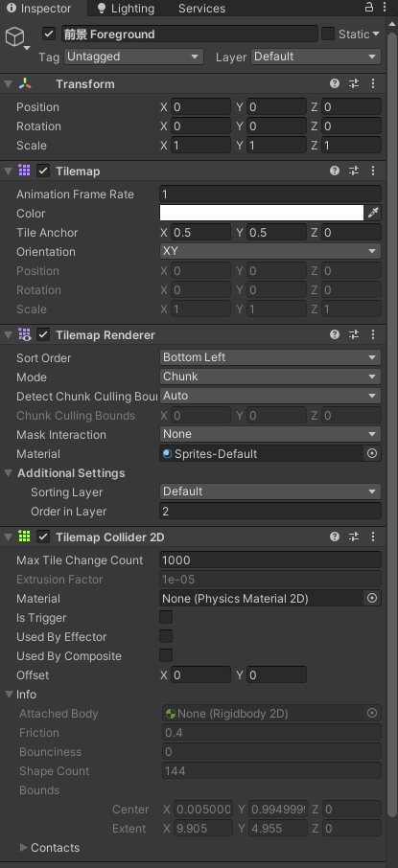Collapse the Additional Settings foldout
Image resolution: width=398 pixels, height=868 pixels.
point(9,473)
